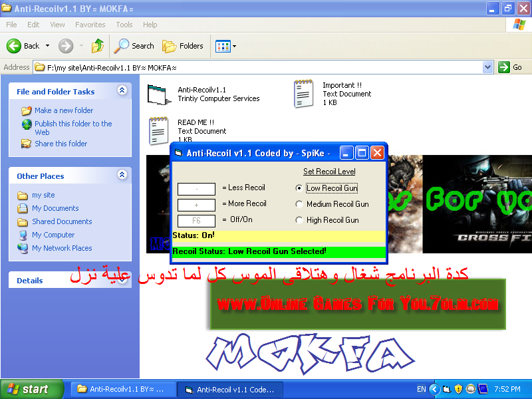
Task: Collapse the Other Places panel
Action: pos(122,174)
